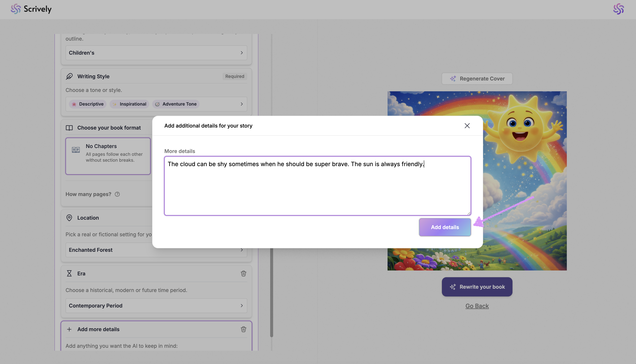Screen dimensions: 636x364
Task: Click the plus icon beside Add more details
Action: (69, 329)
